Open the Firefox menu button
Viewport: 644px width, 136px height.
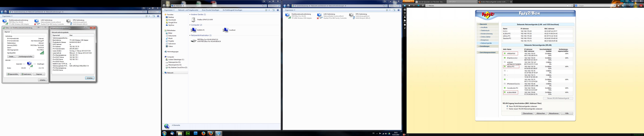[x=408, y=1]
